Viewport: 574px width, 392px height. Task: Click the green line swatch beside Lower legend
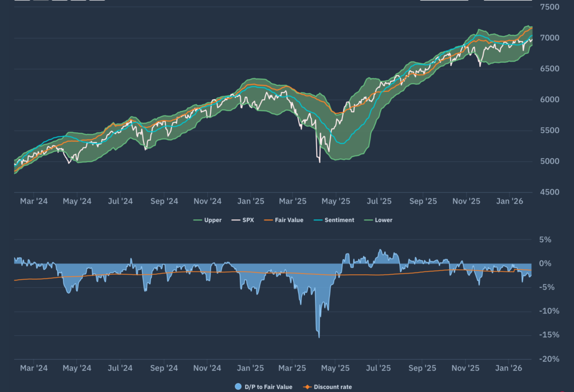[x=368, y=220]
